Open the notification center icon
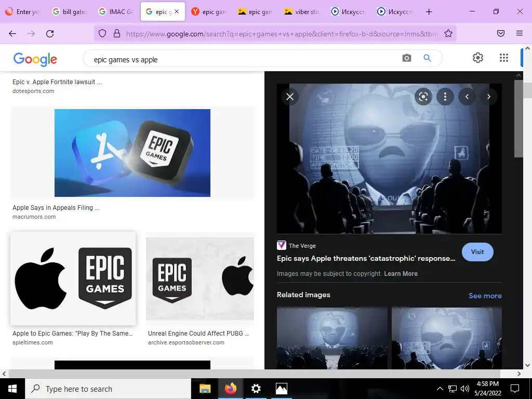Viewport: 532px width, 399px height. click(515, 389)
